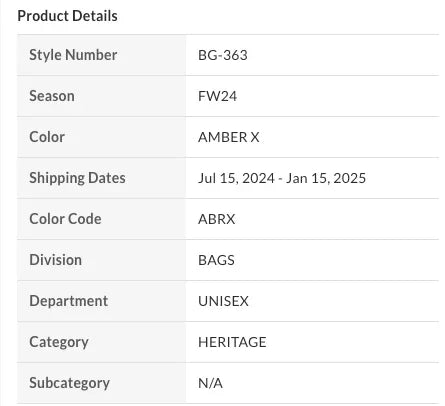This screenshot has width=445, height=406.
Task: Click the AMBER X color value
Action: point(229,137)
